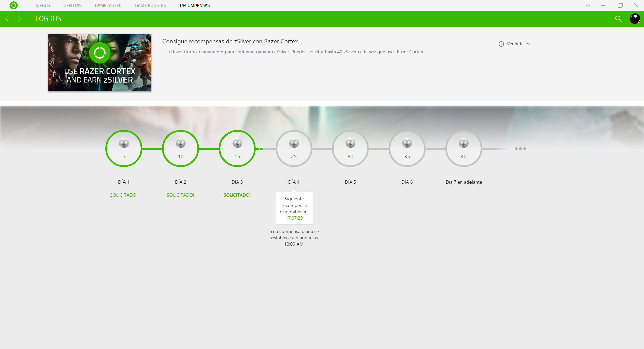Click the three-dots more rewards indicator
Screen dimensions: 644x349
click(521, 149)
